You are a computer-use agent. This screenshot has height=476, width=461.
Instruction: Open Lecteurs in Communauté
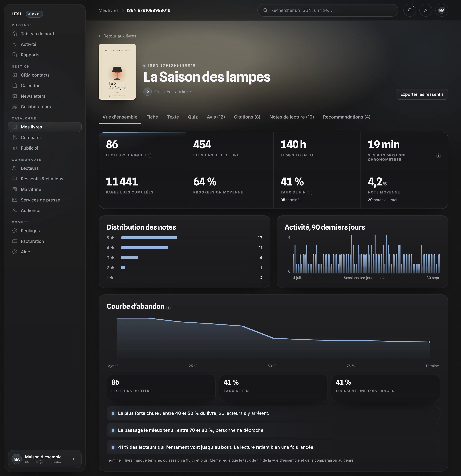(x=45, y=168)
